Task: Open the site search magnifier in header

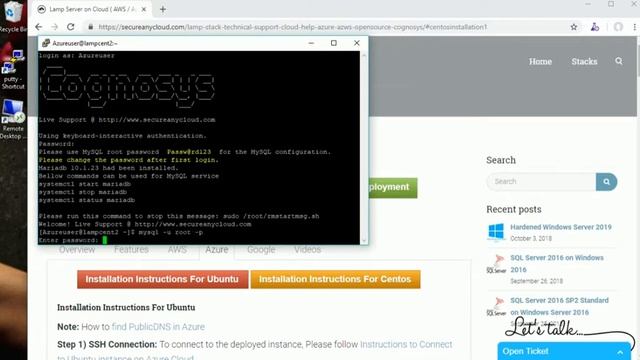Action: coord(619,61)
